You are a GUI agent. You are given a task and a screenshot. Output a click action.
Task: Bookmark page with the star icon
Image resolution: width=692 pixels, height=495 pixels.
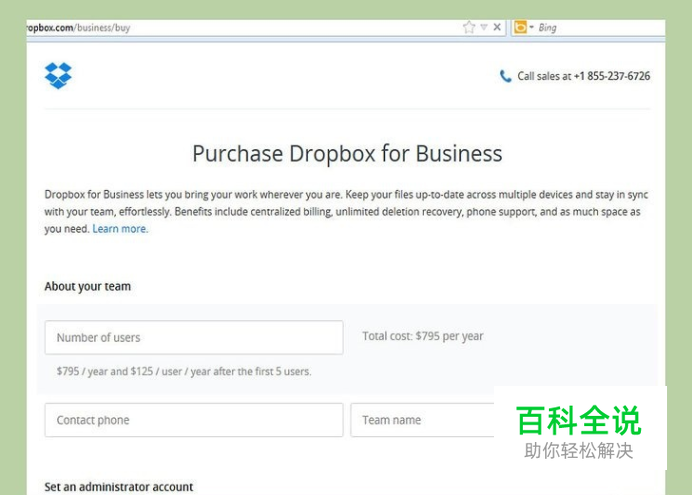click(x=469, y=27)
